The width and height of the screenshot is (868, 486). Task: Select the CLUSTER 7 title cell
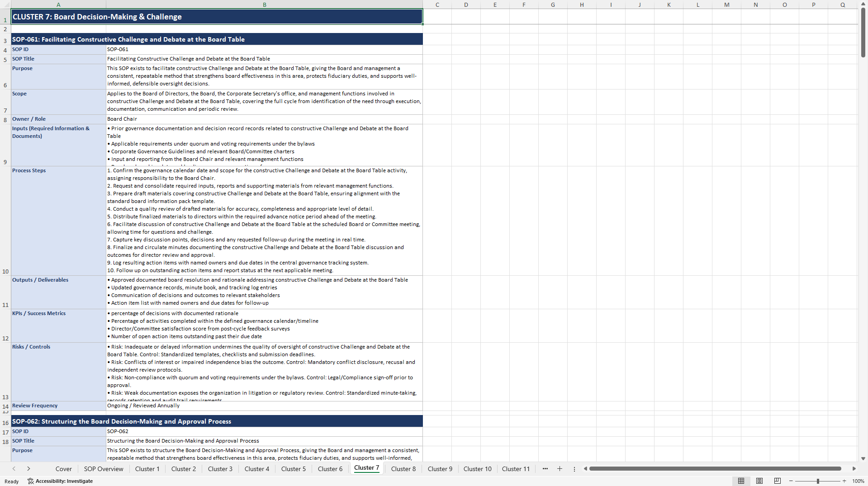[x=217, y=17]
